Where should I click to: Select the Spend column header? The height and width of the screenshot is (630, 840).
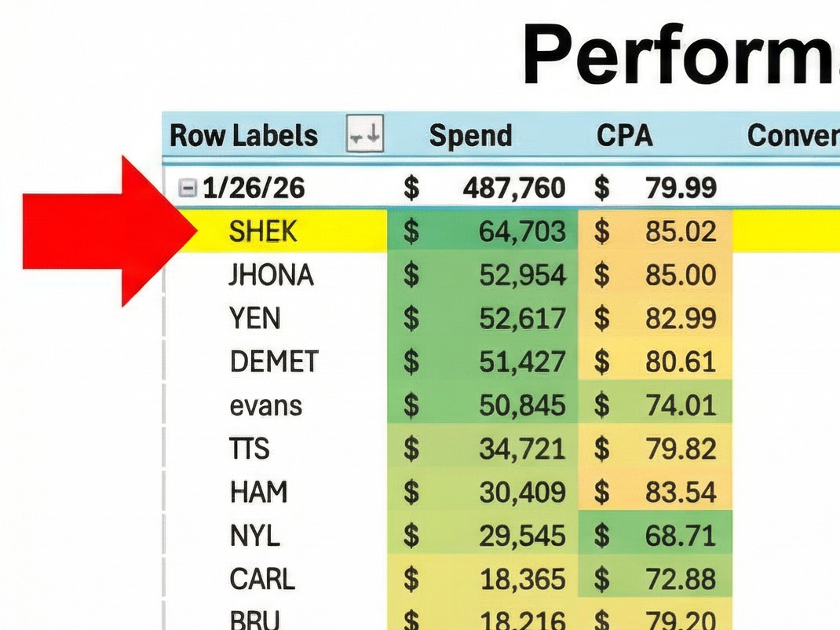click(470, 136)
